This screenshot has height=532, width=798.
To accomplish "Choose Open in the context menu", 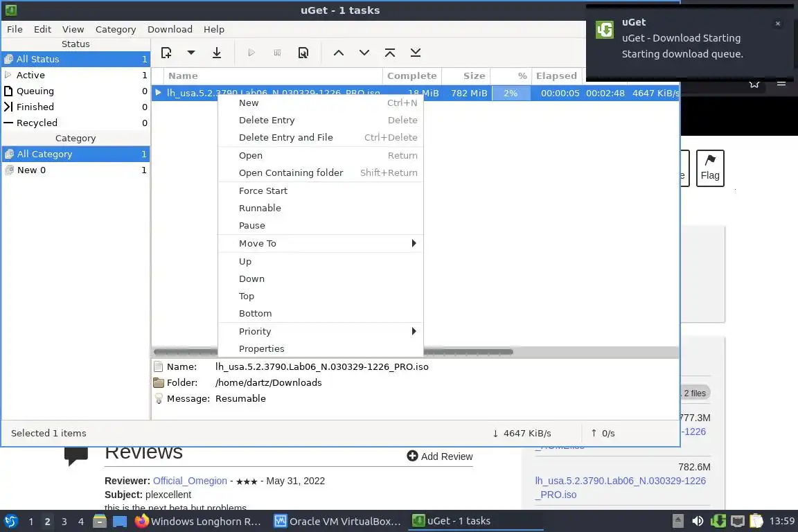I will (321, 155).
